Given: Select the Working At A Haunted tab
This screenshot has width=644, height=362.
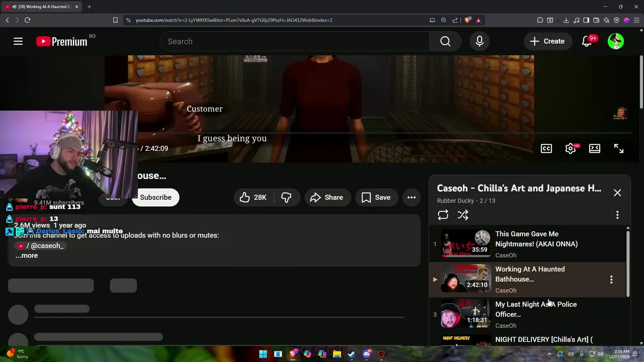Looking at the screenshot, I should point(42,7).
